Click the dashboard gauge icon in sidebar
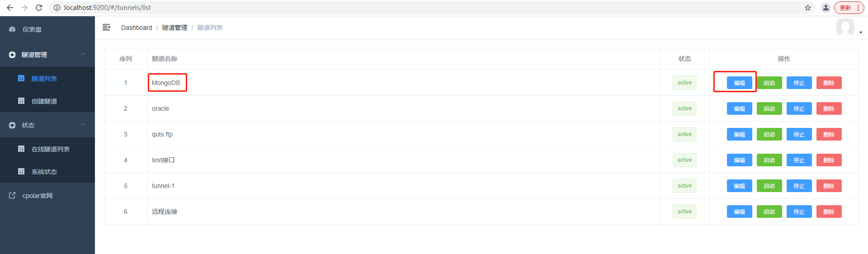Screen dimensions: 868x254 12,29
